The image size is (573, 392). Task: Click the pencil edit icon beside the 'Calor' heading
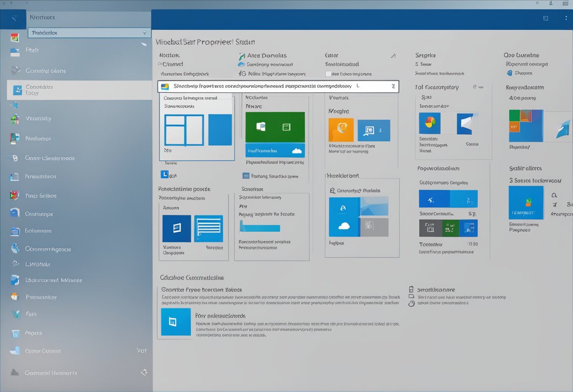coord(393,56)
